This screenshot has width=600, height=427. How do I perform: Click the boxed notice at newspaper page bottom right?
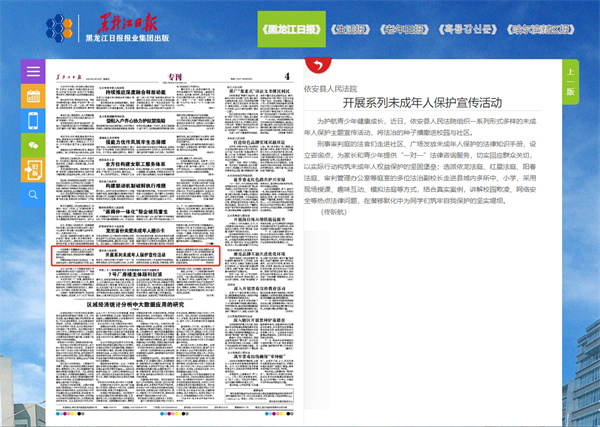pos(259,396)
